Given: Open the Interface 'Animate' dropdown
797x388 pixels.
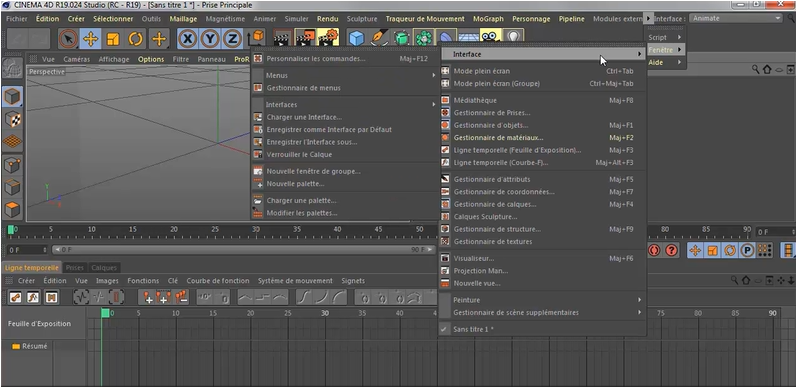Looking at the screenshot, I should tap(736, 18).
